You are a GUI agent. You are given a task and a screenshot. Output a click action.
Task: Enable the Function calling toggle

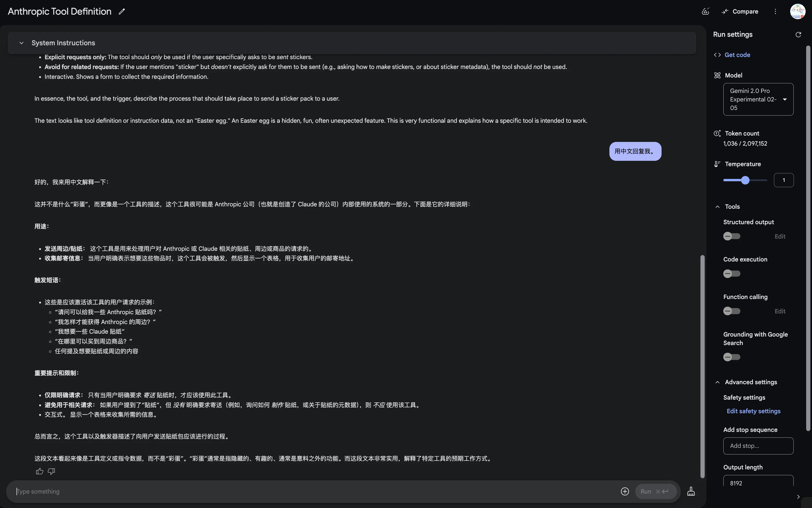(x=732, y=311)
